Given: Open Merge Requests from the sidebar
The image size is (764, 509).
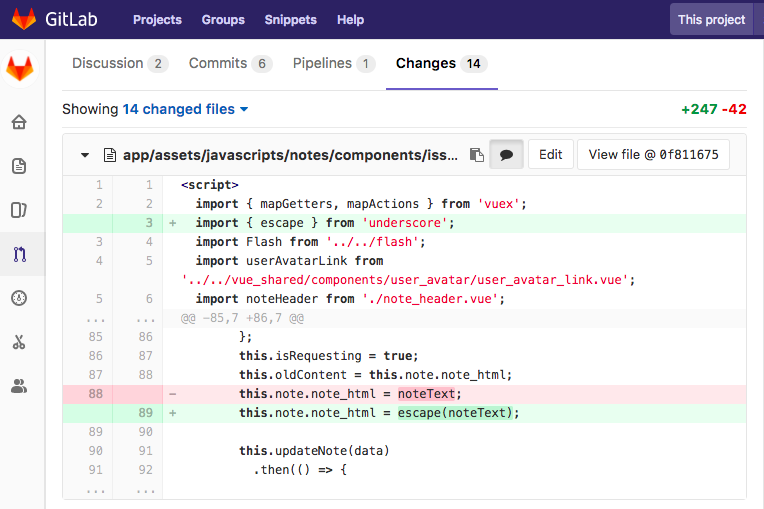Looking at the screenshot, I should [19, 254].
